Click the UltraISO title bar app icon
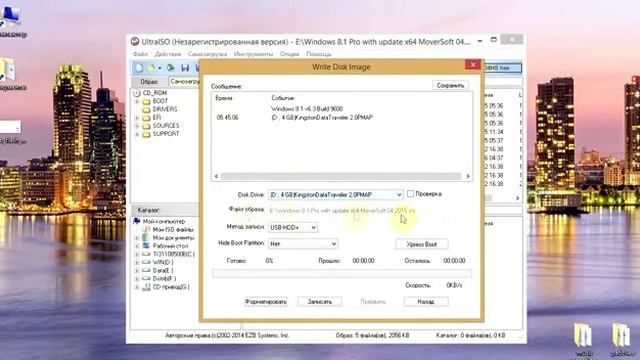The height and width of the screenshot is (360, 640). [135, 41]
